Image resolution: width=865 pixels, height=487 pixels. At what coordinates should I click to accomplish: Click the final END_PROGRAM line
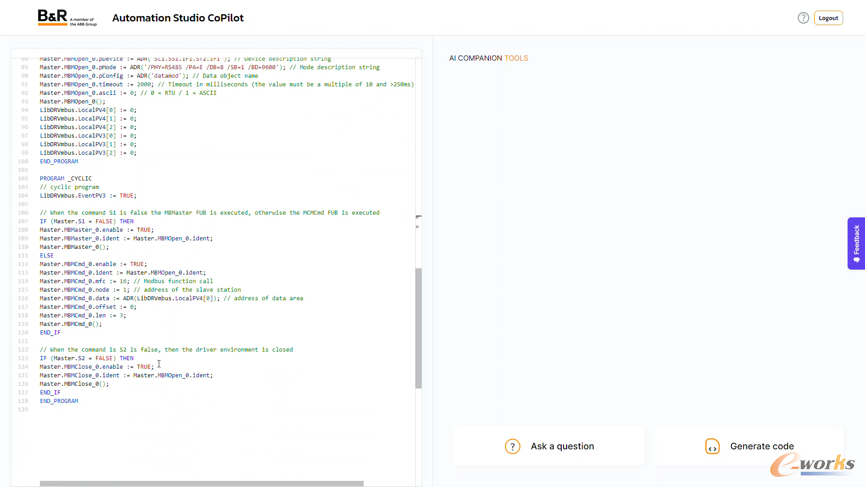[x=59, y=401]
